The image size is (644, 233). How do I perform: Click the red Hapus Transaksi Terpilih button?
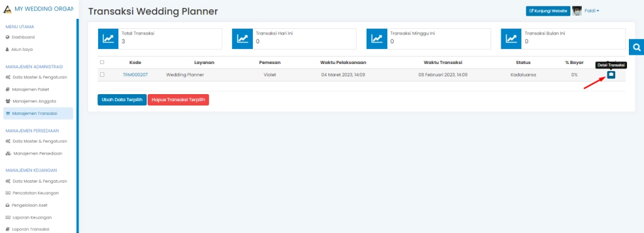178,100
